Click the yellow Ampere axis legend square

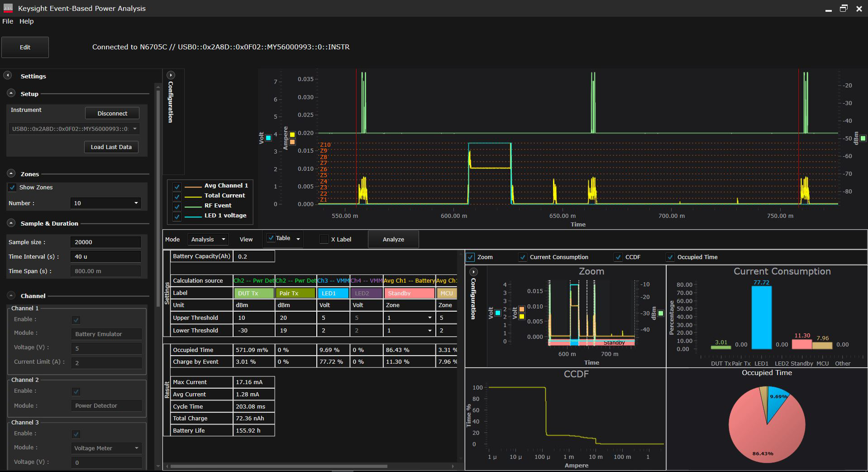click(x=292, y=134)
